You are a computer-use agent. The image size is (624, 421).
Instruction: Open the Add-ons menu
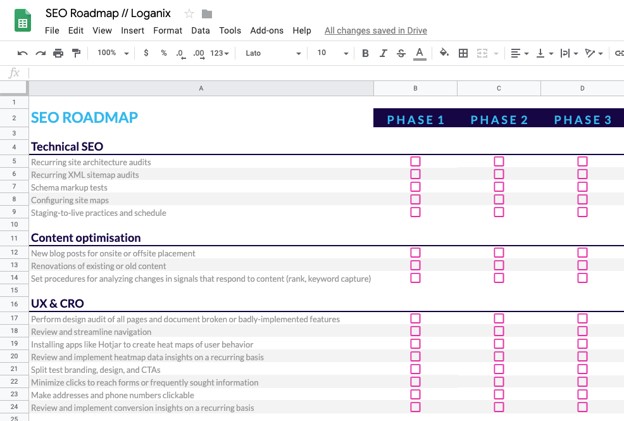click(x=267, y=31)
